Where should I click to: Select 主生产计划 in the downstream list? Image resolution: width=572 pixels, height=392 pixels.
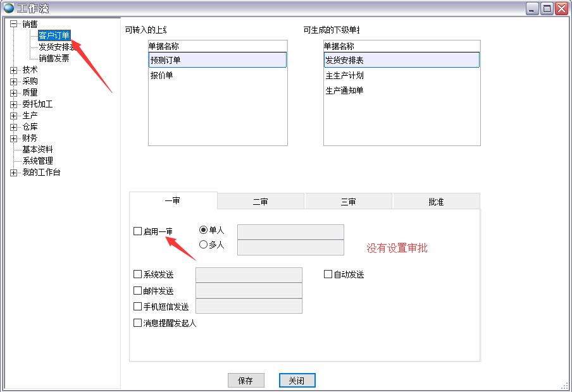pyautogui.click(x=344, y=76)
